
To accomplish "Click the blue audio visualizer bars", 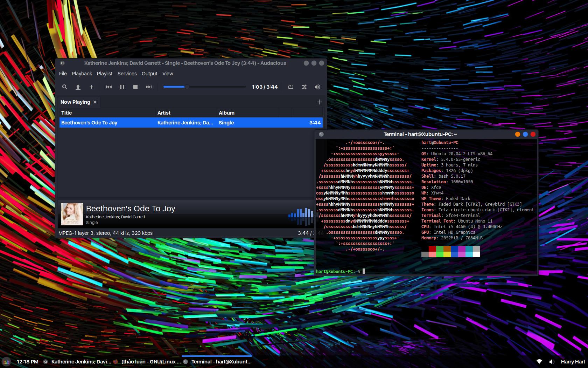I will point(301,216).
